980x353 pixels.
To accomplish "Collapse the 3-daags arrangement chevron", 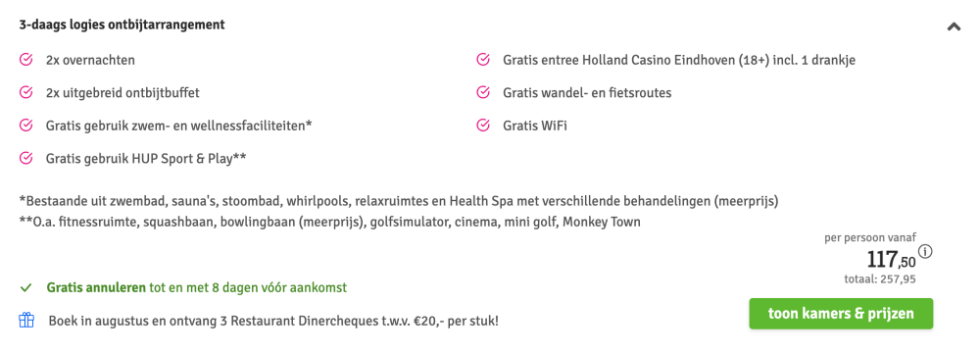I will (954, 26).
